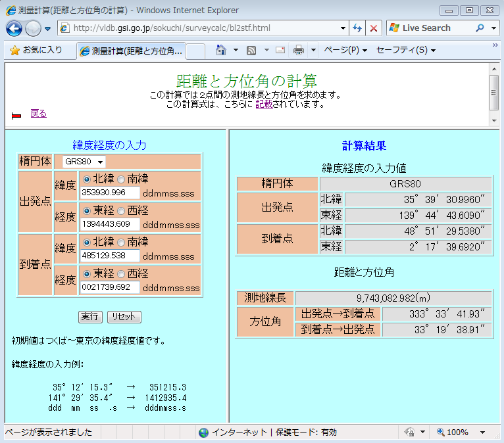This screenshot has width=504, height=443.
Task: Select 南緯 for departure latitude
Action: pyautogui.click(x=121, y=179)
